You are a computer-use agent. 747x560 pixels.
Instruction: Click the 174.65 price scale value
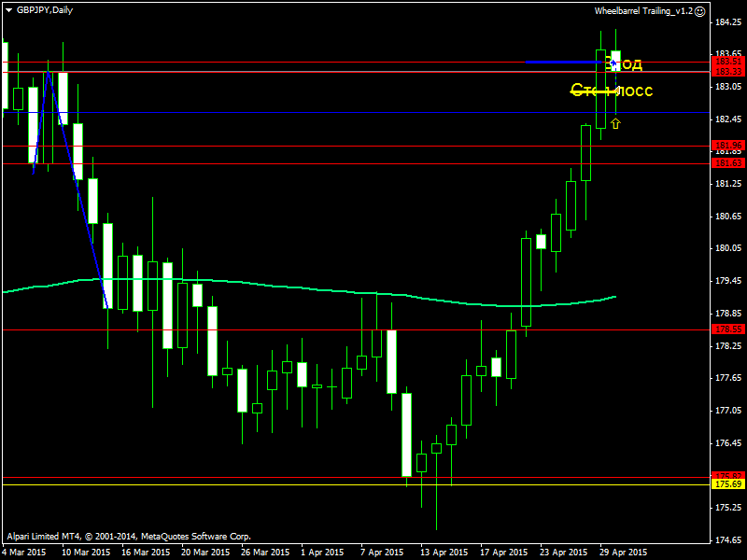tap(728, 540)
